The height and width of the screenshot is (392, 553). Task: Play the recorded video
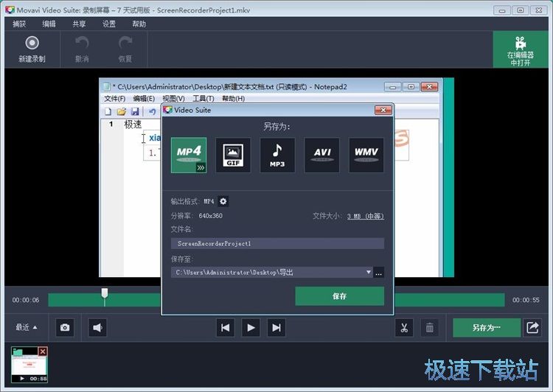[251, 328]
